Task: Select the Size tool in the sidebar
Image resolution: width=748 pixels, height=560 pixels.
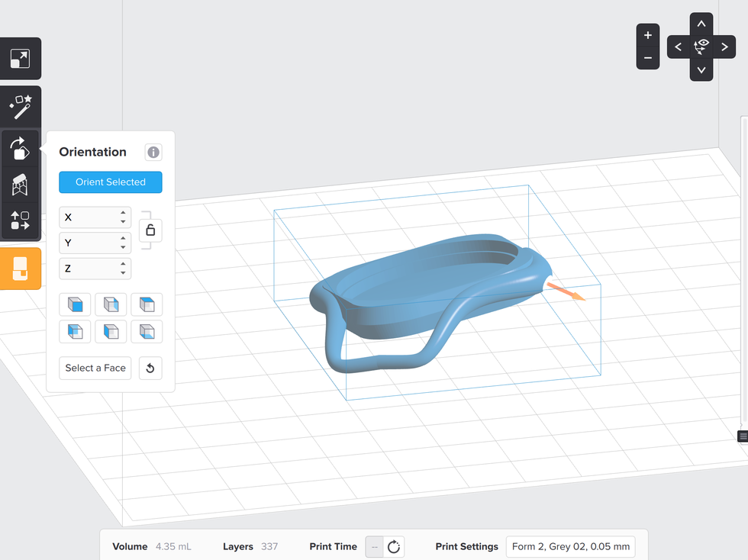Action: 20,59
